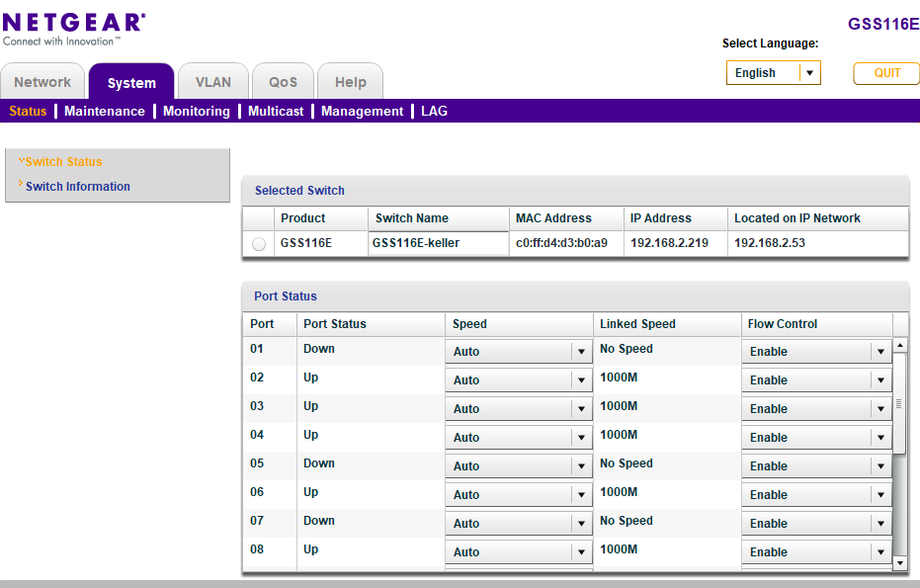Open the language selection dropdown
This screenshot has height=588, width=920.
(x=809, y=73)
